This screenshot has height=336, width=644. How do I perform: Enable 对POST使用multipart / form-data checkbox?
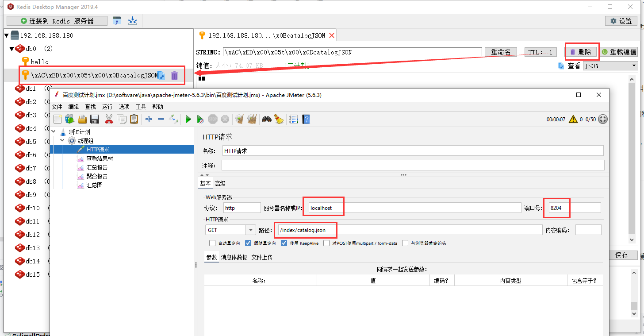326,243
